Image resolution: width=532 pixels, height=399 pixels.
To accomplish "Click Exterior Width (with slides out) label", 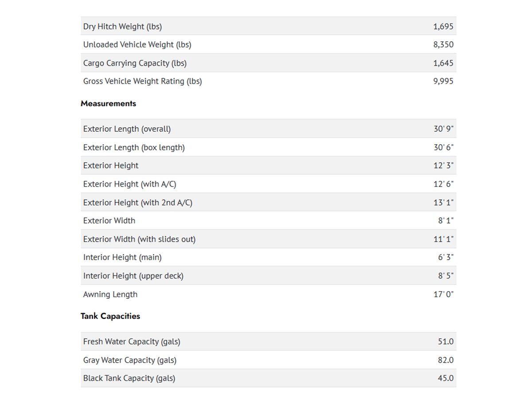I will tap(139, 239).
